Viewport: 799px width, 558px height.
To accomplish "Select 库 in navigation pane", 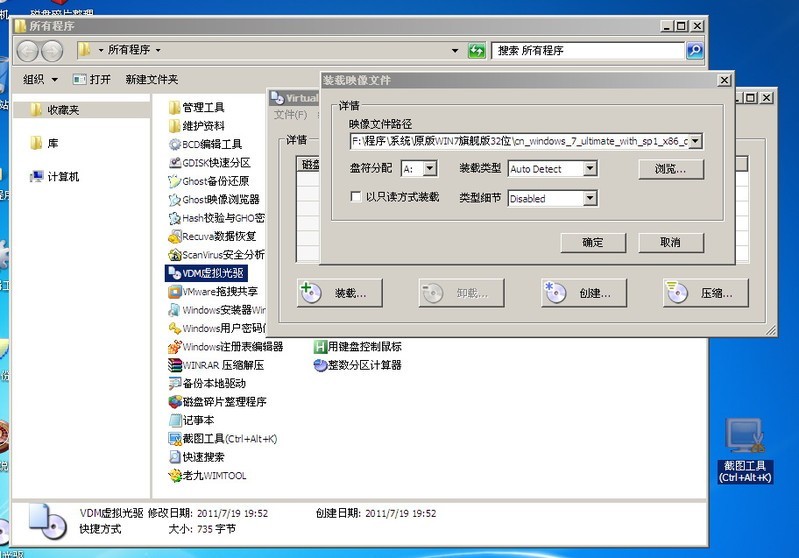I will 52,143.
